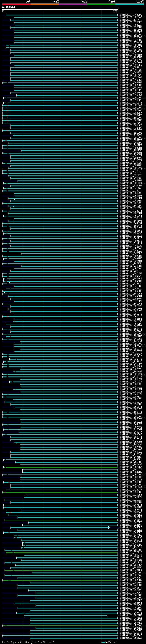The height and width of the screenshot is (644, 146).
Task: Select UniRef100_B9S120 in the list
Action: (131, 67)
